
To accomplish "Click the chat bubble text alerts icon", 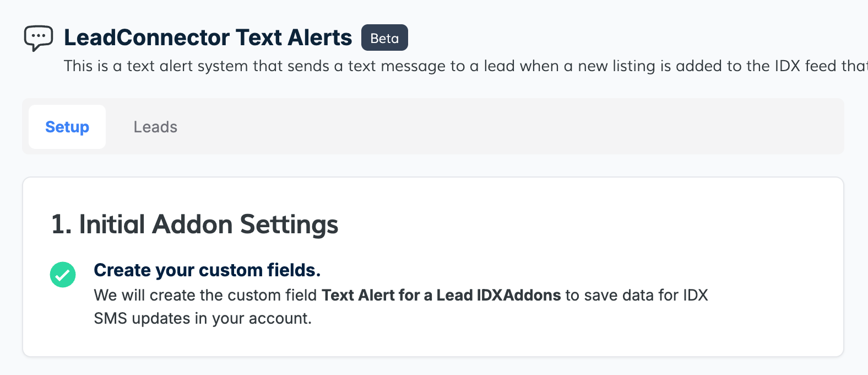I will click(39, 38).
